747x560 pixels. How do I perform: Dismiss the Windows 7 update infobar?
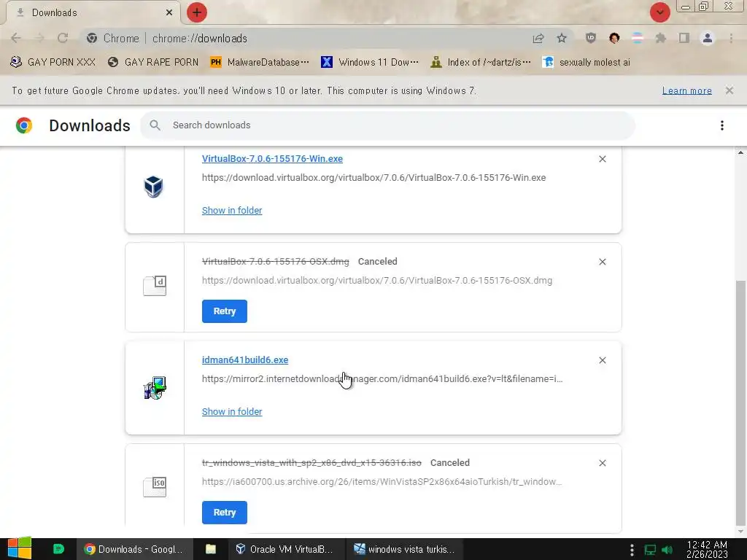coord(729,90)
